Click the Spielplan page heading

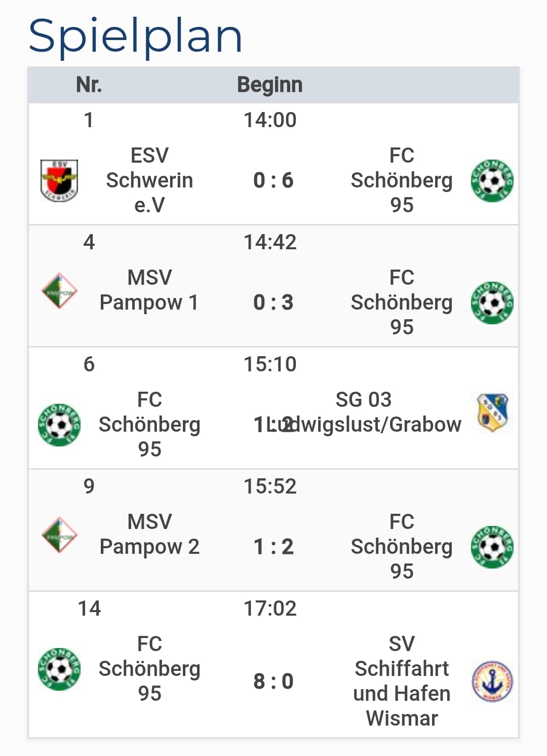(135, 35)
